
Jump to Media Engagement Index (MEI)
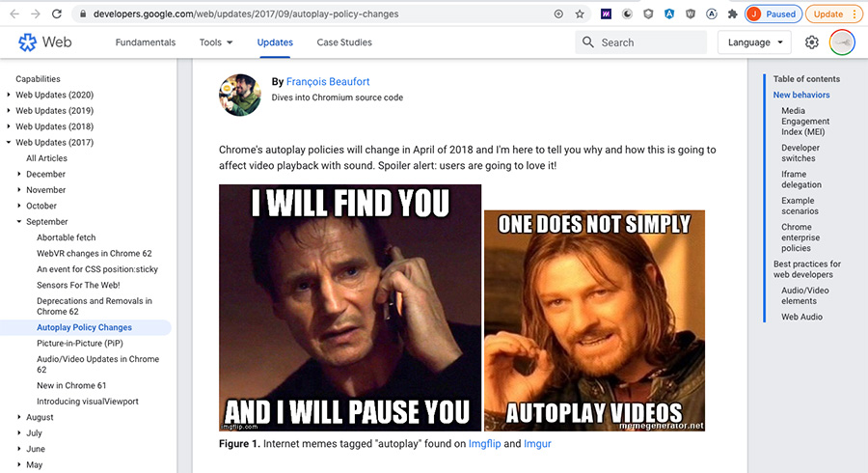tap(805, 122)
